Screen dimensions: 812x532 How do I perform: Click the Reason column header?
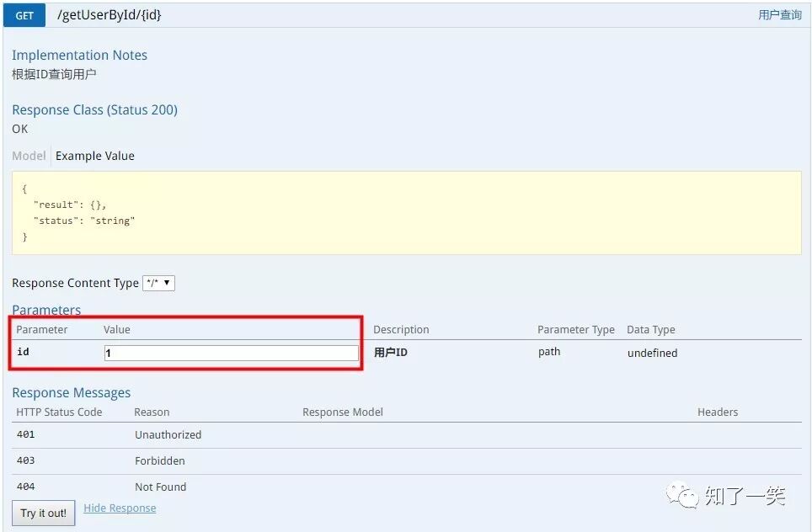pos(152,412)
